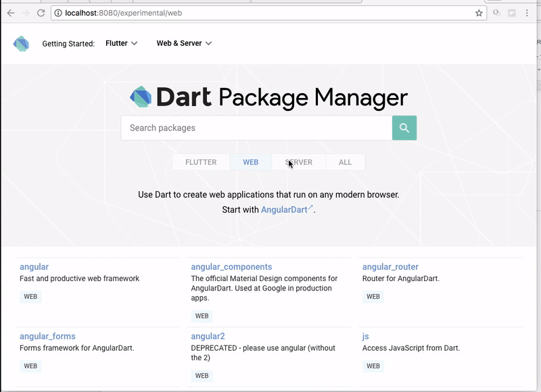Screen dimensions: 541x392
Task: Click the first grey extension icon in Chrome toolbar
Action: 496,13
